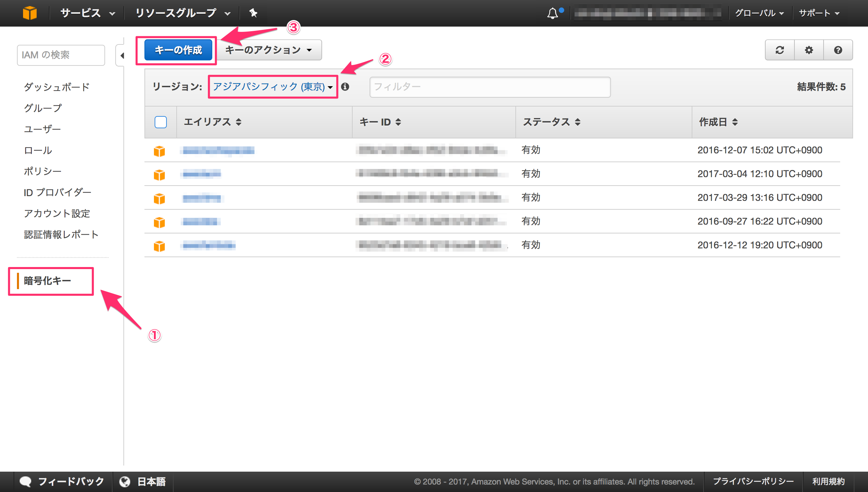Click the cube icon on the last key row
This screenshot has width=868, height=492.
click(159, 245)
